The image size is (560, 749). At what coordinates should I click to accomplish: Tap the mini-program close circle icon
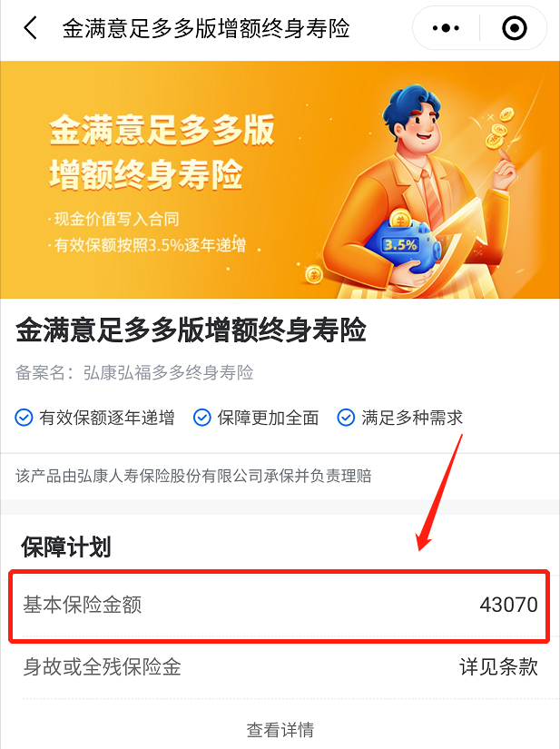point(515,28)
